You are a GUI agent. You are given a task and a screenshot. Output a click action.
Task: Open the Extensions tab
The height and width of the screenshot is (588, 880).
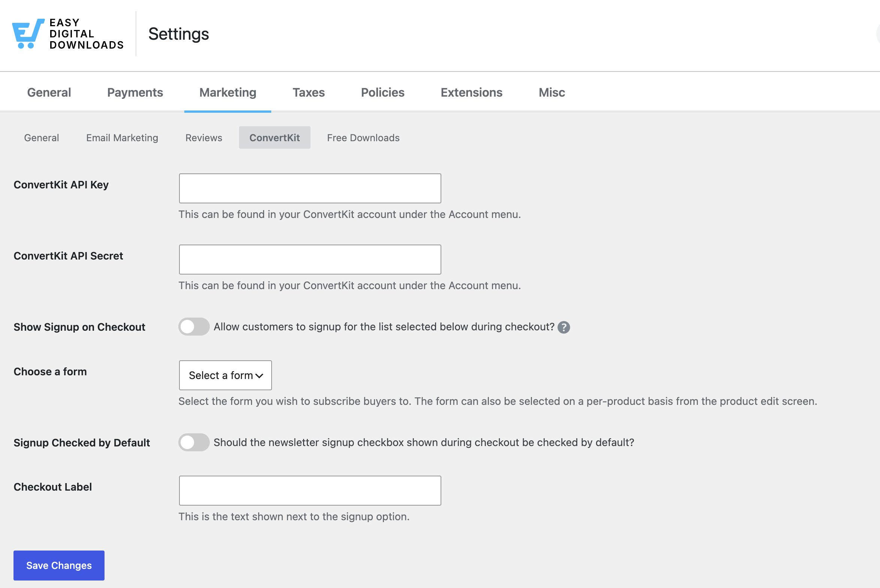point(472,92)
